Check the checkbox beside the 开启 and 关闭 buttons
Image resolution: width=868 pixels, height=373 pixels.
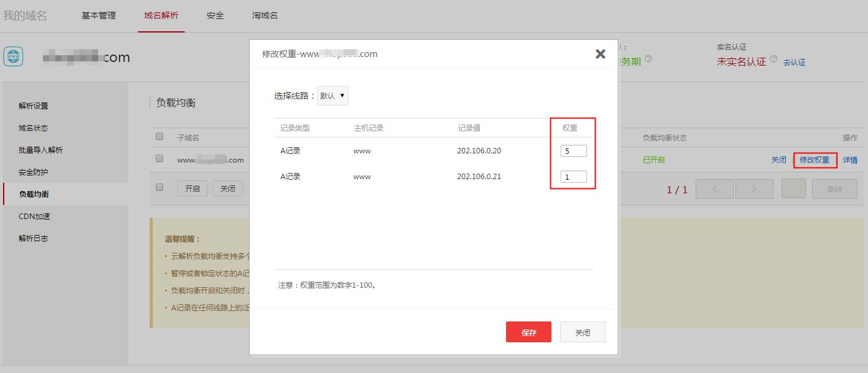tap(158, 188)
